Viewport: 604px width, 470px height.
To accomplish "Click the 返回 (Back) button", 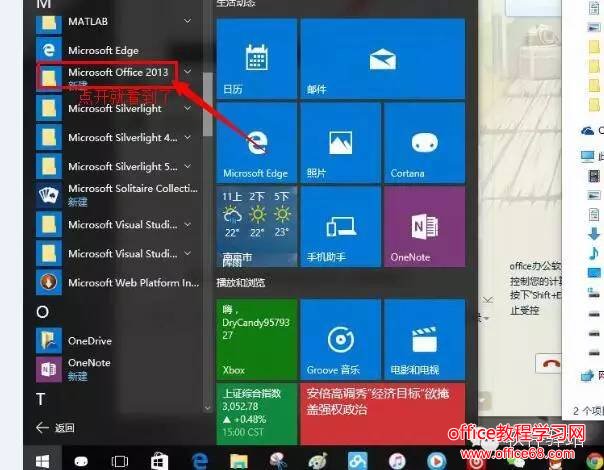I will (55, 428).
